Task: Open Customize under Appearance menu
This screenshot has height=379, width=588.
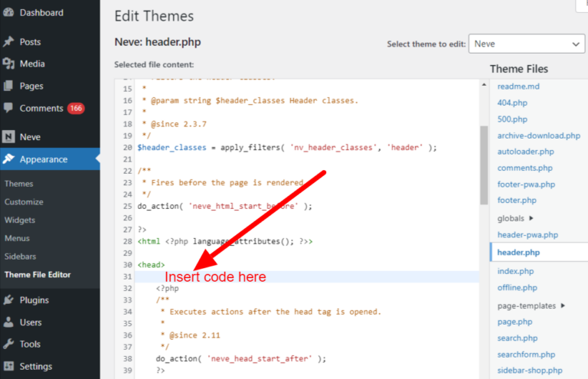Action: tap(24, 202)
